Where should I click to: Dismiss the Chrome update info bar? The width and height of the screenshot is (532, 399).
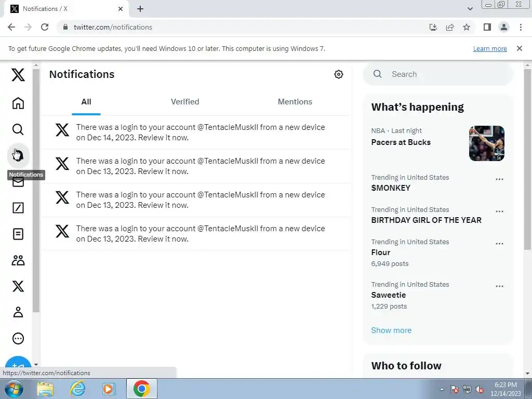pos(520,48)
